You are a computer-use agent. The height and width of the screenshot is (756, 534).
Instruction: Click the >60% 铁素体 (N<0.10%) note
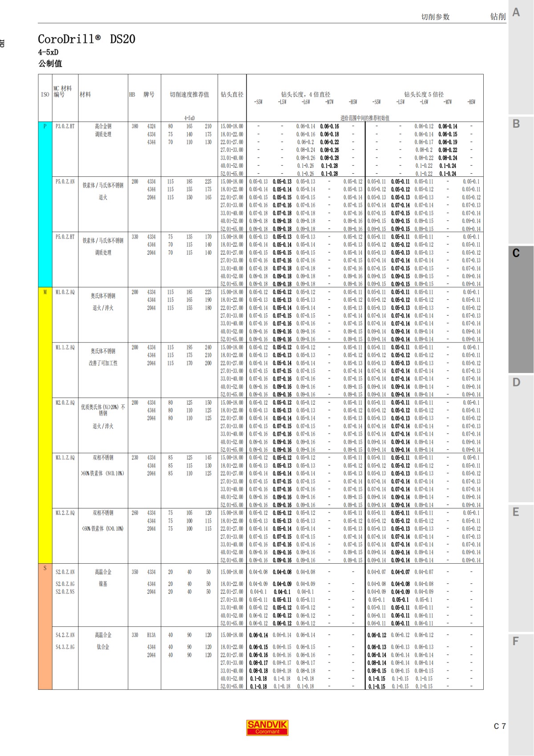point(103,473)
